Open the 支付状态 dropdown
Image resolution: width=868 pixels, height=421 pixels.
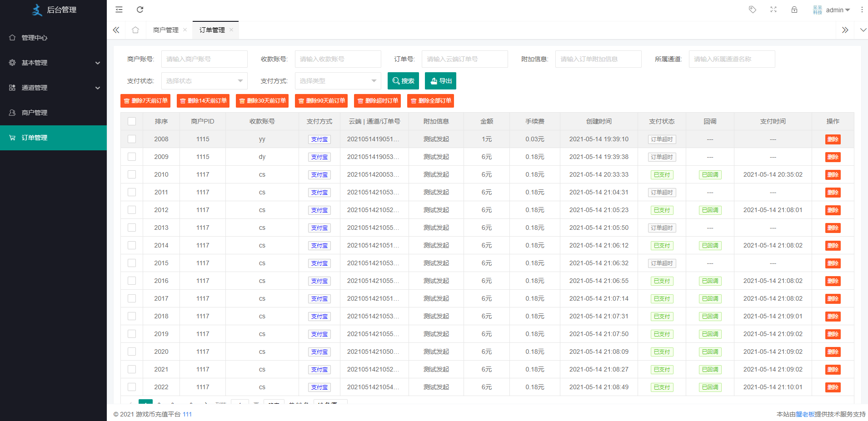[x=204, y=81]
